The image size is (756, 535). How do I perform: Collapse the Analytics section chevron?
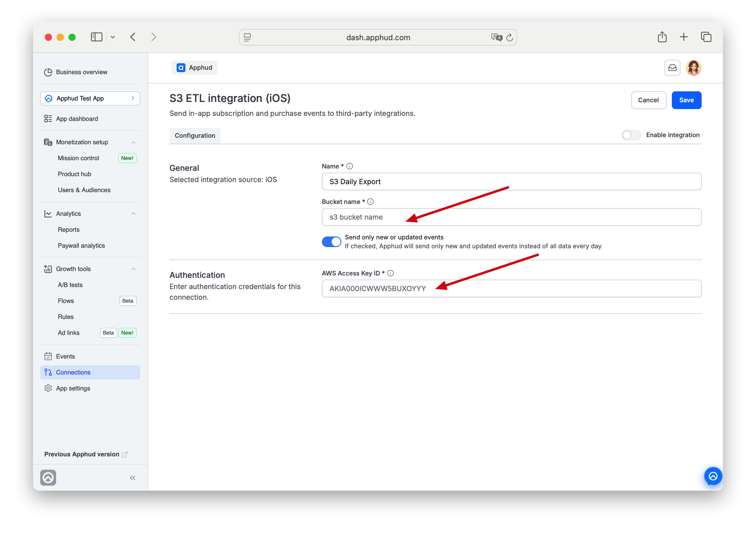coord(133,214)
